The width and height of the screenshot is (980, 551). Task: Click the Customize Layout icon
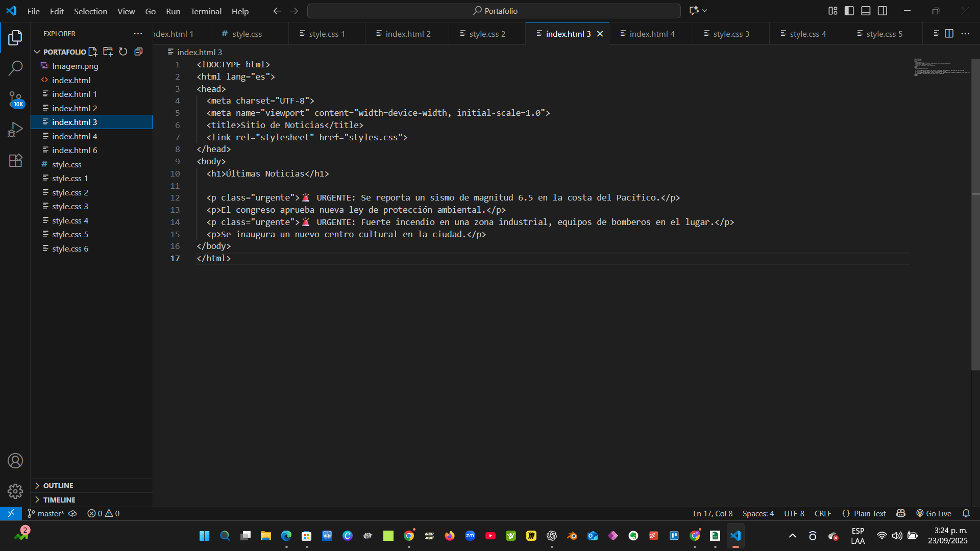pos(833,11)
